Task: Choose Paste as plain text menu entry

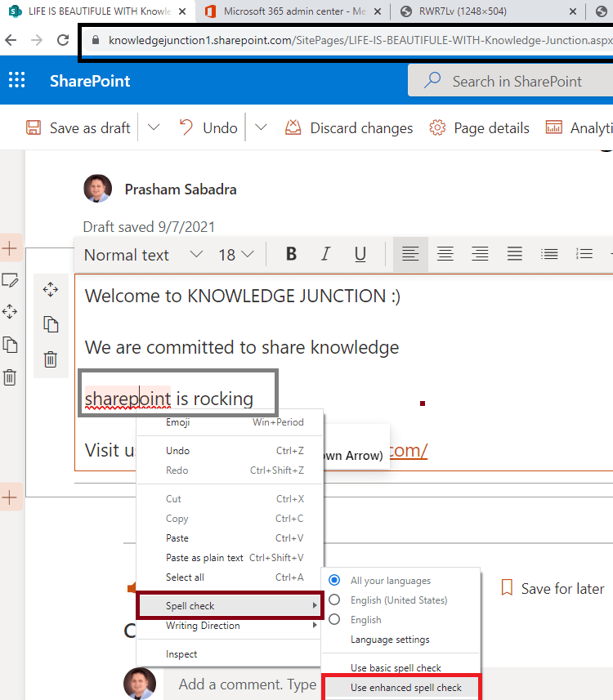Action: coord(230,558)
